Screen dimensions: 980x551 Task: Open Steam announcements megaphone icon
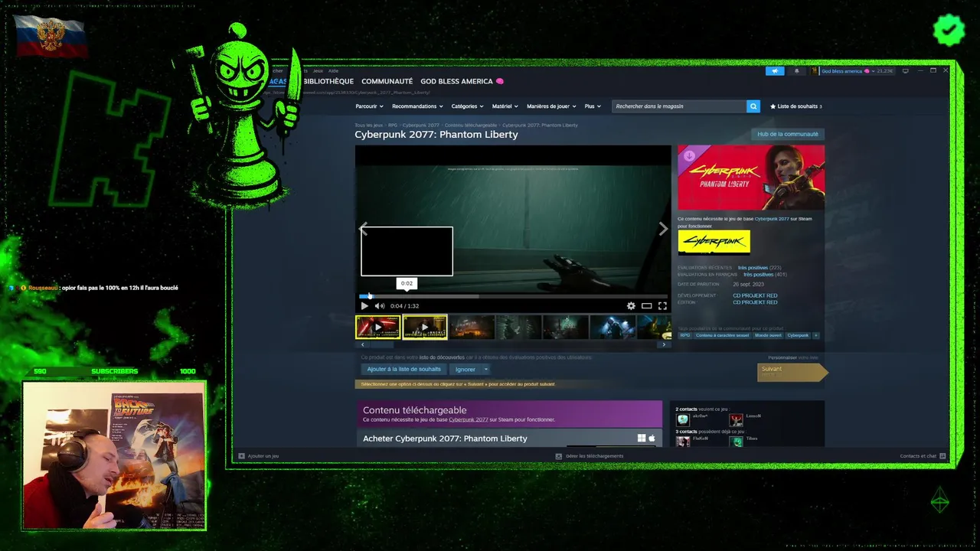(775, 71)
